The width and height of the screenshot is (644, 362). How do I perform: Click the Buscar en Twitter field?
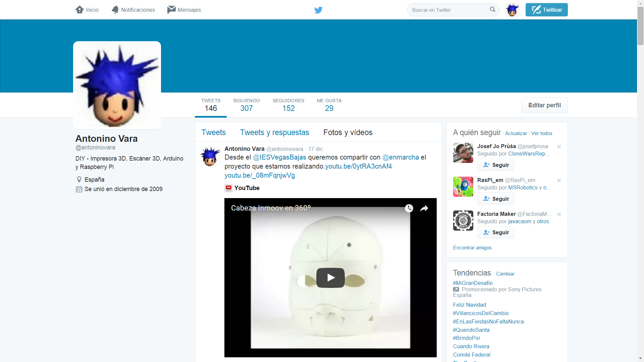click(448, 10)
